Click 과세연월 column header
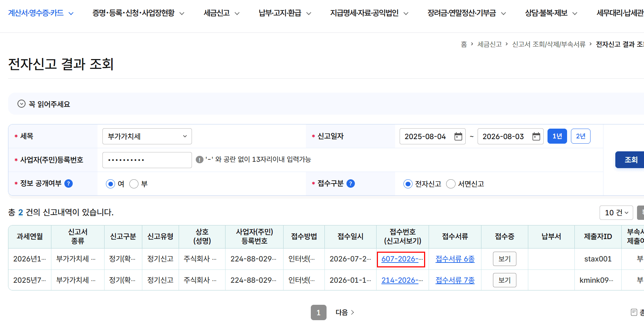Viewport: 644px width, 331px height. (30, 237)
